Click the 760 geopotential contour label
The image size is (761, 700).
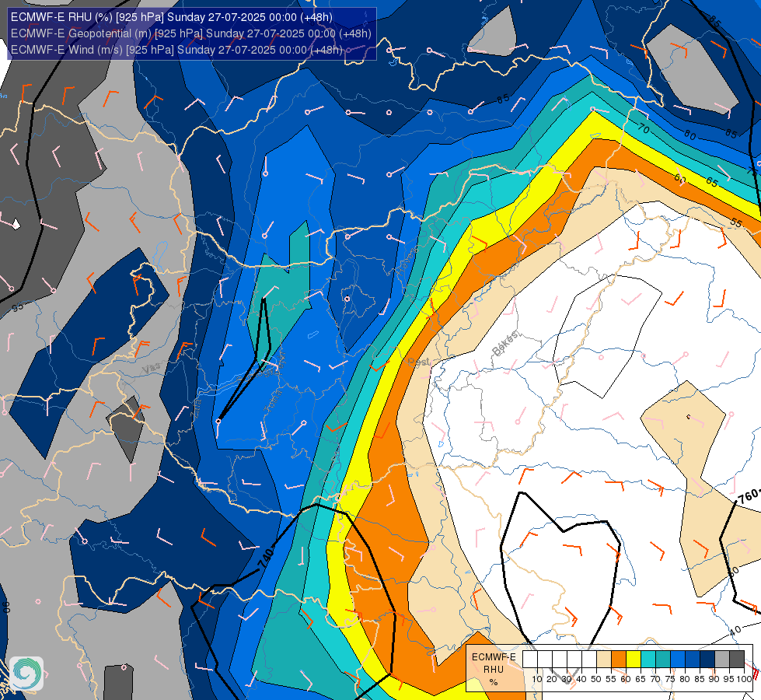[749, 496]
